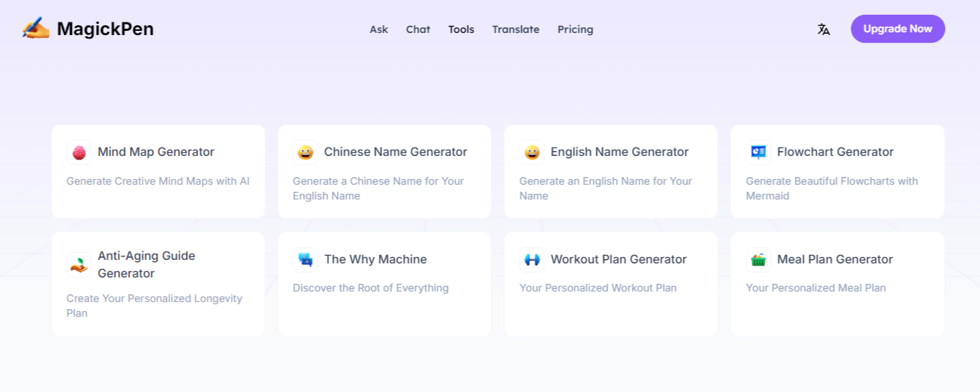The width and height of the screenshot is (980, 392).
Task: Click the smiley icon on English Name Generator
Action: click(x=531, y=152)
